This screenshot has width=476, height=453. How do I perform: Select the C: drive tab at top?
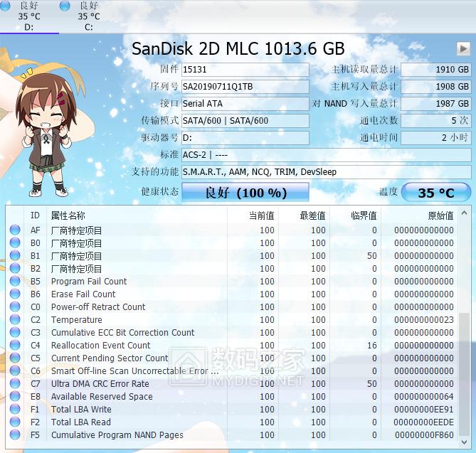coord(89,16)
